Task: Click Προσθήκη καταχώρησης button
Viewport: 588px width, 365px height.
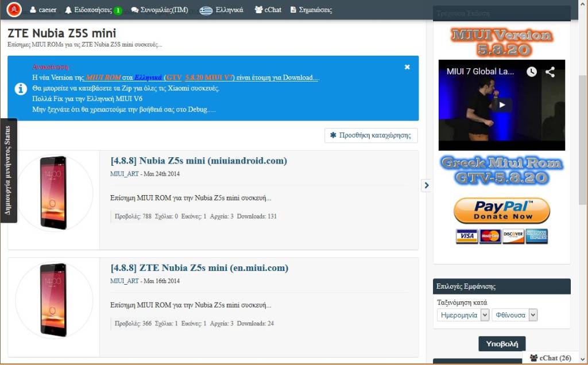Action: (371, 135)
